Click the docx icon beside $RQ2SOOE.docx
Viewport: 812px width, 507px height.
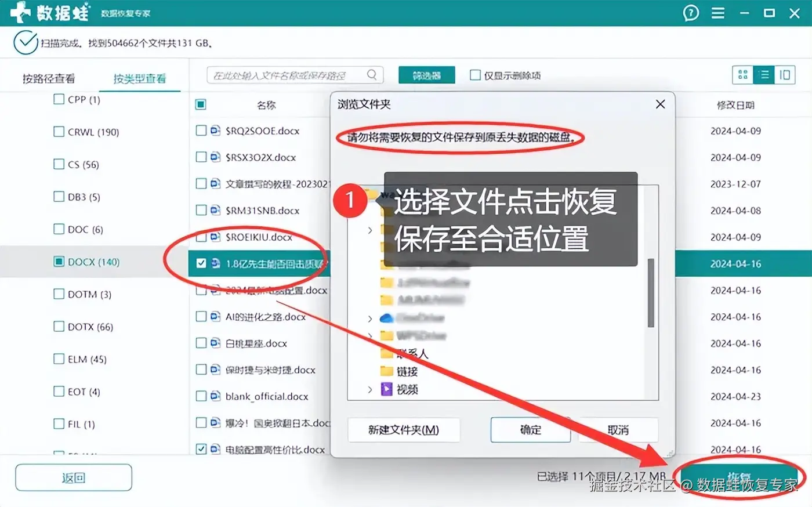(215, 131)
